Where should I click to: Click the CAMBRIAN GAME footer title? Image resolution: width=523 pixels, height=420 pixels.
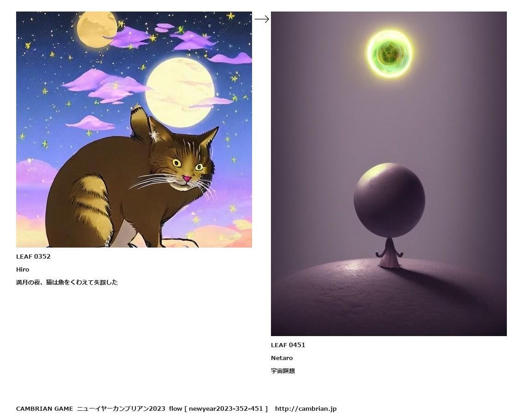coord(44,408)
